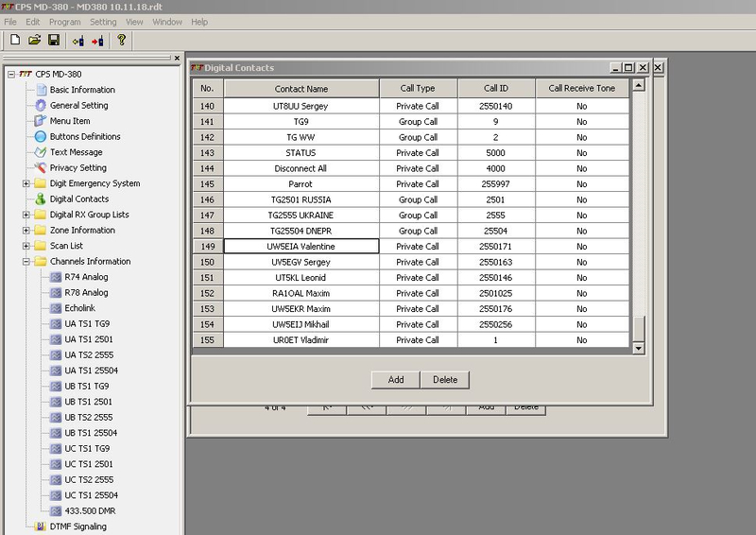Click the Read from radio toolbar icon
756x535 pixels.
pyautogui.click(x=78, y=41)
